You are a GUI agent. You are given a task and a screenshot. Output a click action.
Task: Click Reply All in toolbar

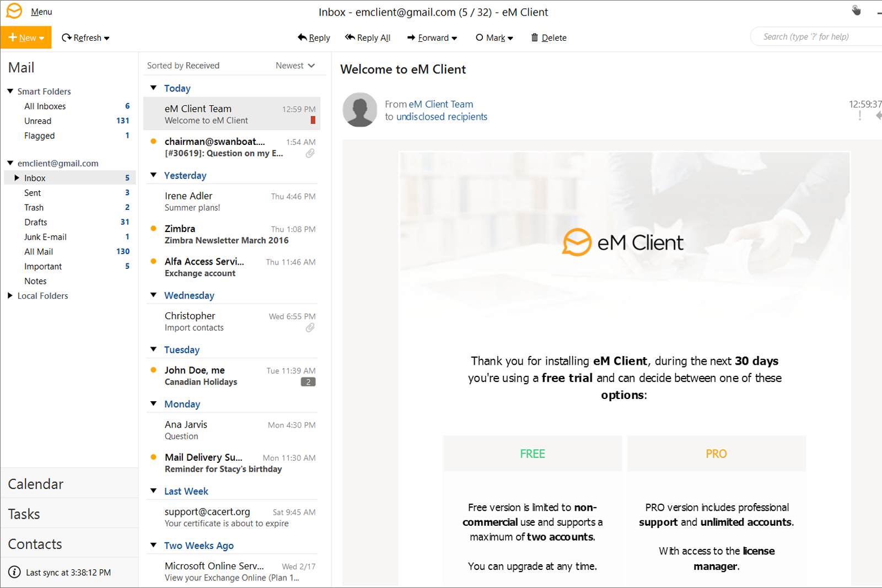point(368,37)
